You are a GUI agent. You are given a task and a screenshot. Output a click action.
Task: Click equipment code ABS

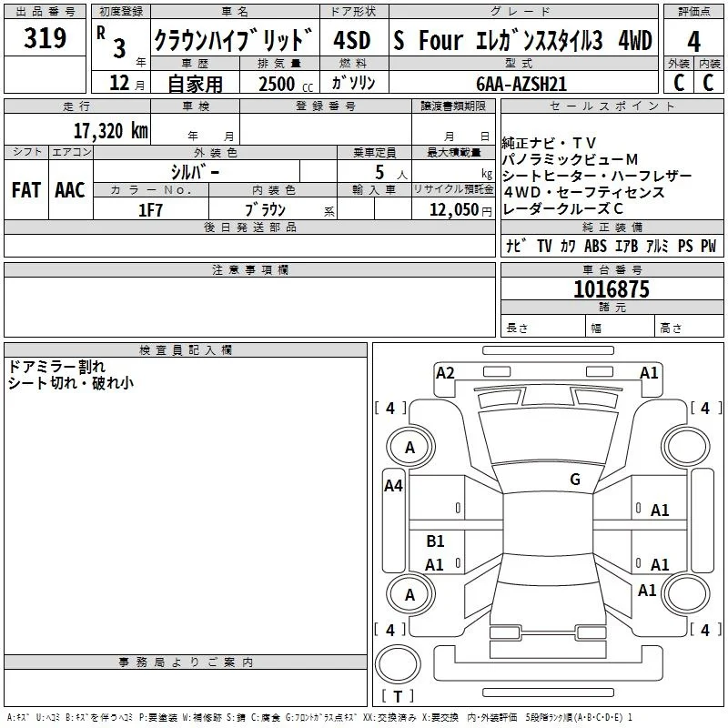(596, 246)
